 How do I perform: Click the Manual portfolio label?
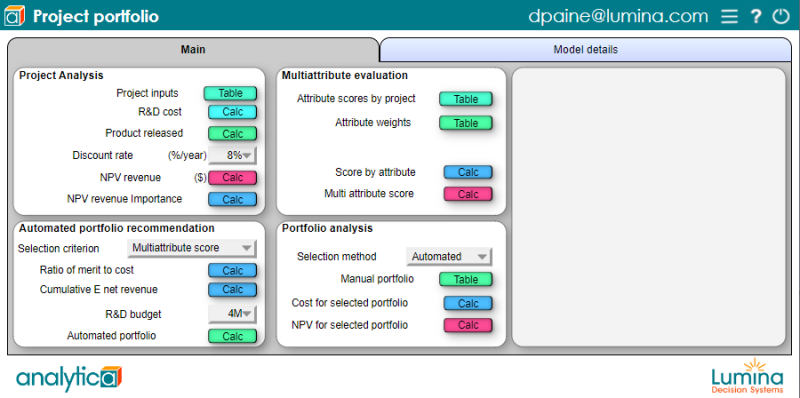coord(377,279)
